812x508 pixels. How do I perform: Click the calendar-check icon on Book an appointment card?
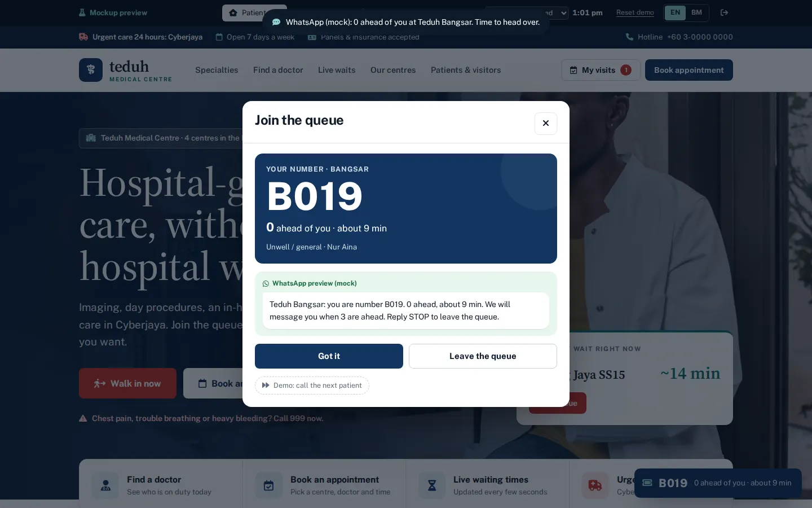(x=268, y=485)
